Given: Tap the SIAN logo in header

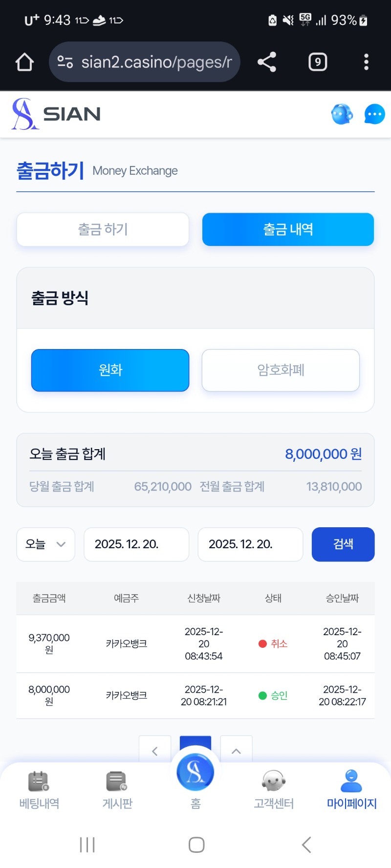Looking at the screenshot, I should (56, 114).
